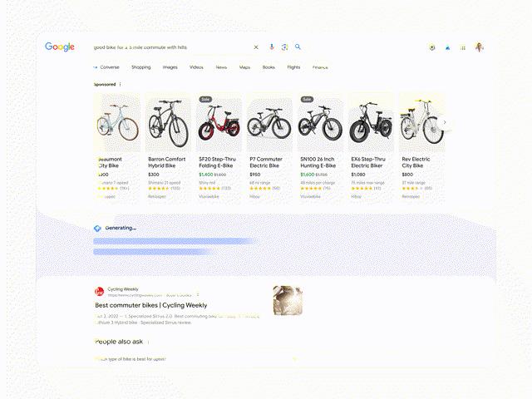Screen dimensions: 532x399
Task: Switch to the Videos tab
Action: (196, 67)
